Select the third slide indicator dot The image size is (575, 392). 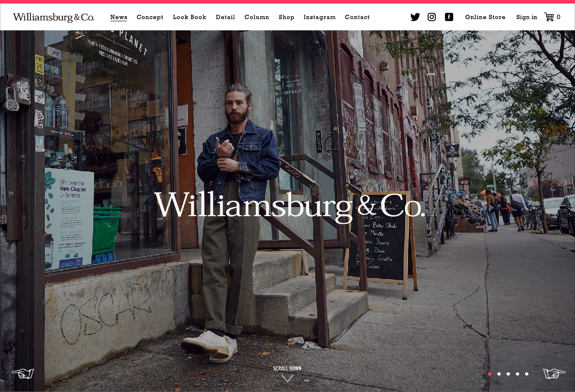[508, 374]
